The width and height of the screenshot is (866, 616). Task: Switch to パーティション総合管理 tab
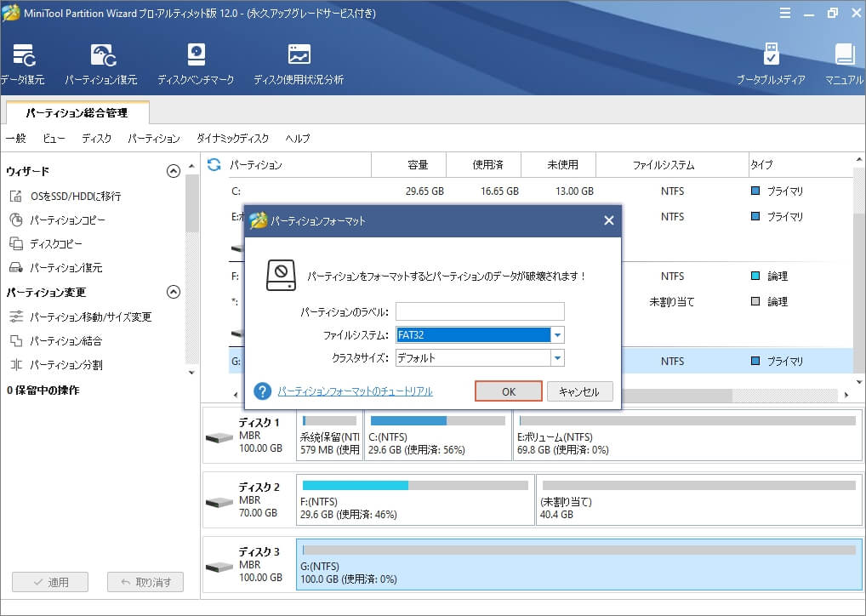(x=77, y=112)
